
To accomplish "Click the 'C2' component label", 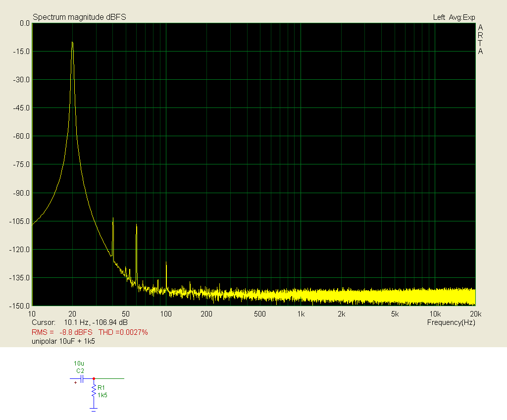I will pyautogui.click(x=80, y=371).
